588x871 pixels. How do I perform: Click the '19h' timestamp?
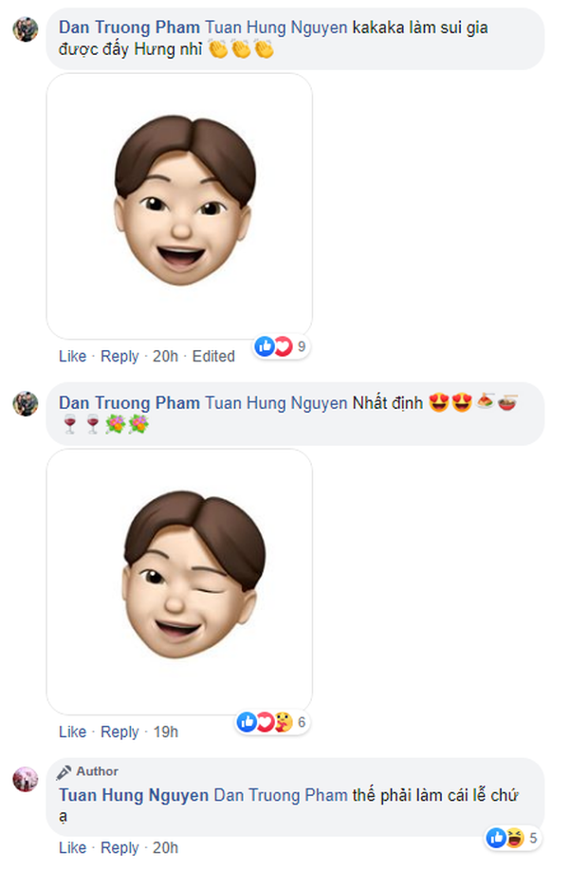[x=165, y=732]
